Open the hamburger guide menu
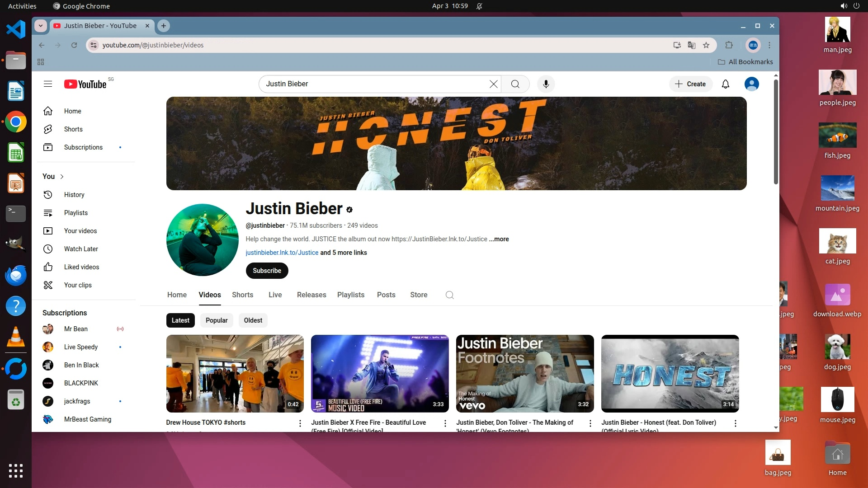Screen dimensions: 868x488 (x=48, y=84)
